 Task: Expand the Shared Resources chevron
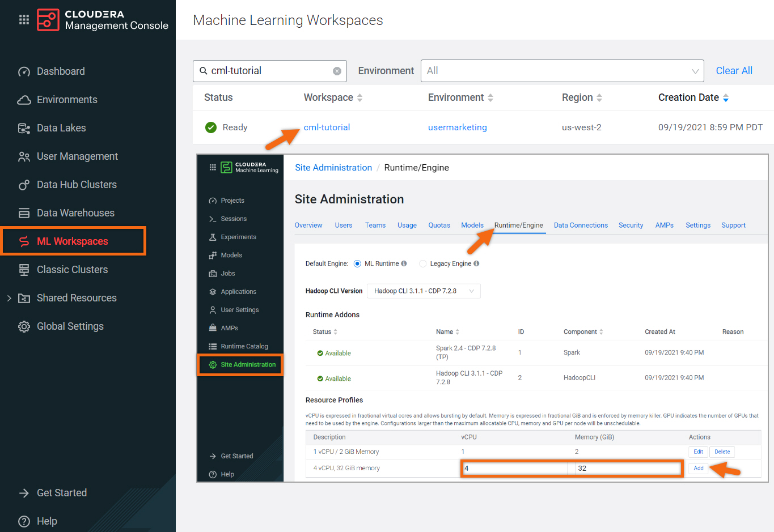[9, 298]
